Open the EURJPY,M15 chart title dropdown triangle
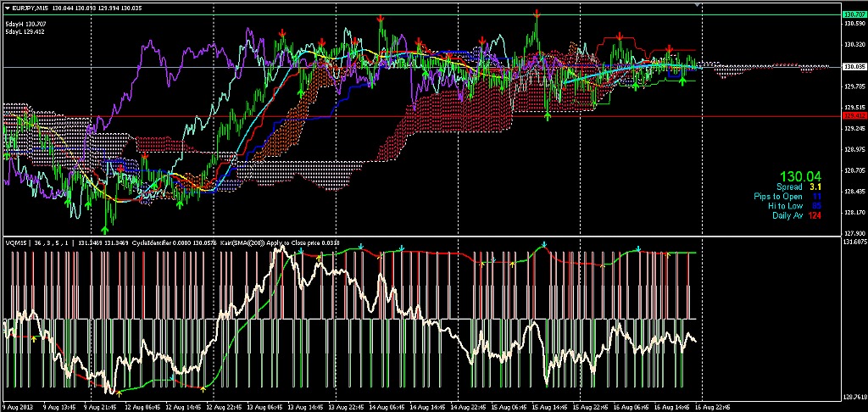This screenshot has height=412, width=868. coord(7,8)
